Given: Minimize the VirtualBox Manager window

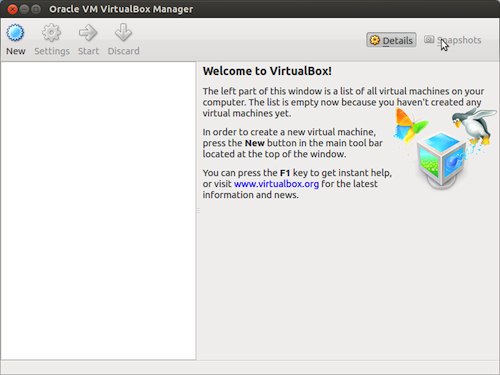Looking at the screenshot, I should pos(24,9).
